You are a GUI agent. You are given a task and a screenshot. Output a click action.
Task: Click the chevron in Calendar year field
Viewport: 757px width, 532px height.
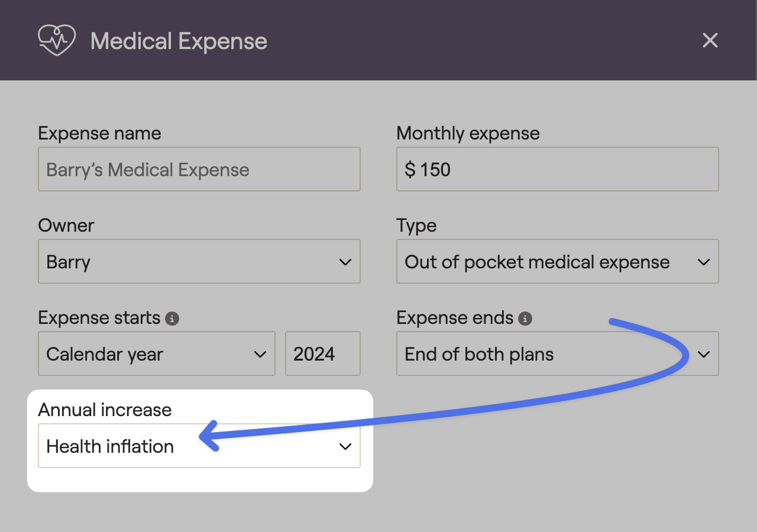(x=260, y=354)
